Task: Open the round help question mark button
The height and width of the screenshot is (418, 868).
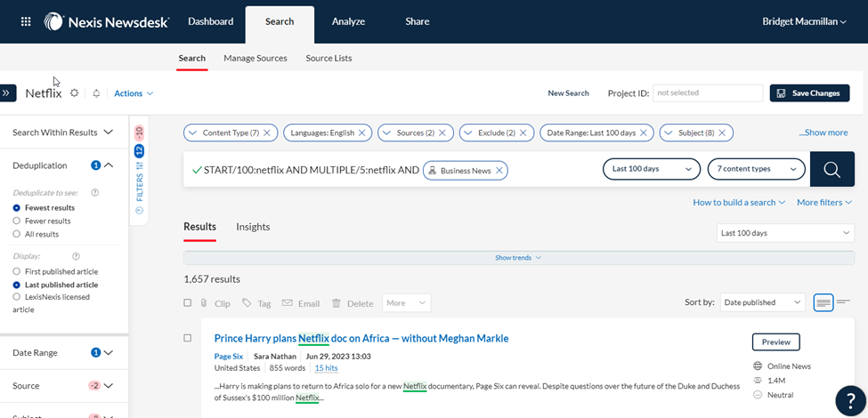Action: tap(851, 400)
